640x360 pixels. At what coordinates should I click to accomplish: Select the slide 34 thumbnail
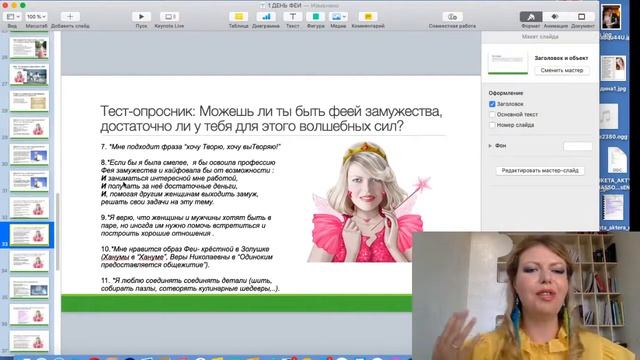tap(29, 261)
